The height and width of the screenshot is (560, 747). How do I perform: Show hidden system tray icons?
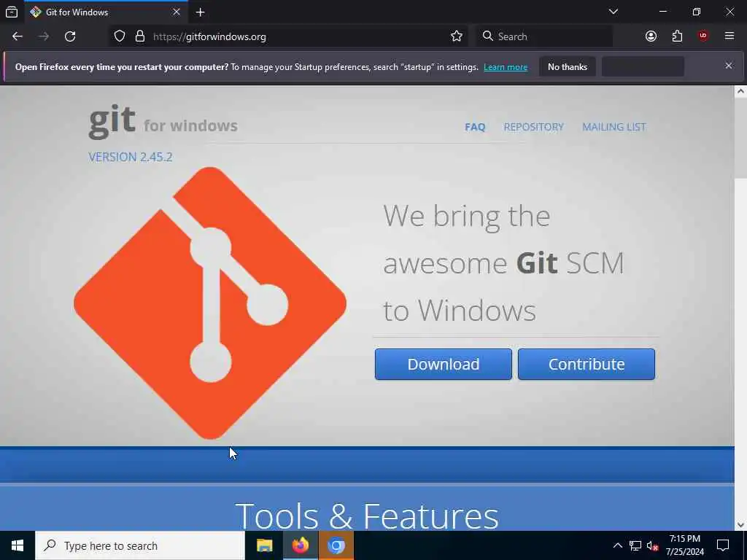[x=617, y=545]
